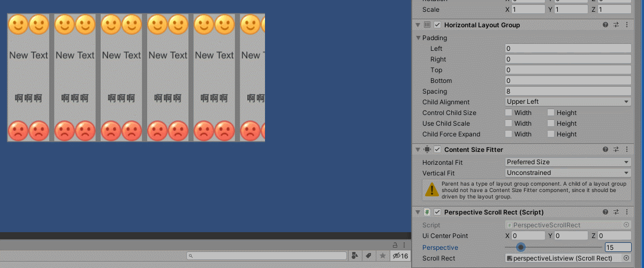Image resolution: width=644 pixels, height=268 pixels.
Task: Click the Content Size Fitter title
Action: coord(474,150)
